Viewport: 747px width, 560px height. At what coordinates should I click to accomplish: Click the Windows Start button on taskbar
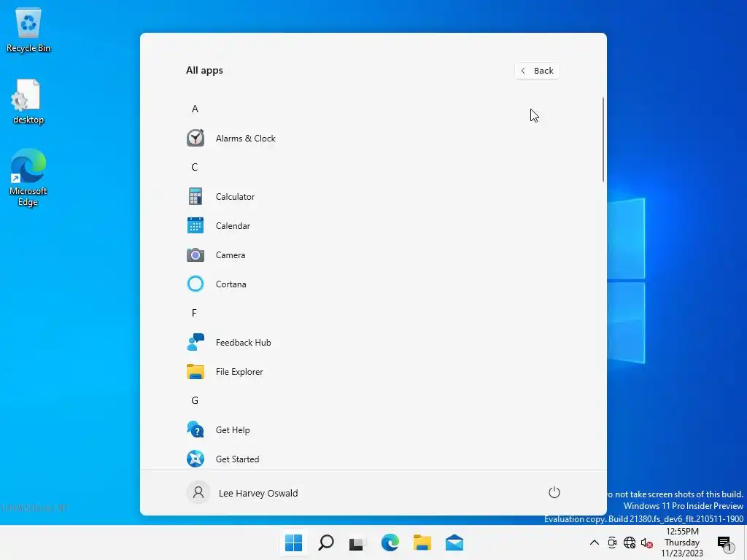pyautogui.click(x=293, y=542)
